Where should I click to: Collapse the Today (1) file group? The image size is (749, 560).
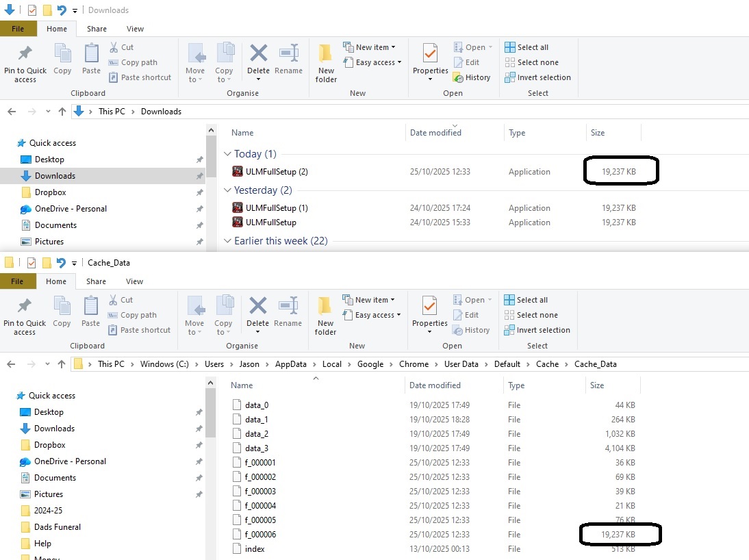coord(228,154)
